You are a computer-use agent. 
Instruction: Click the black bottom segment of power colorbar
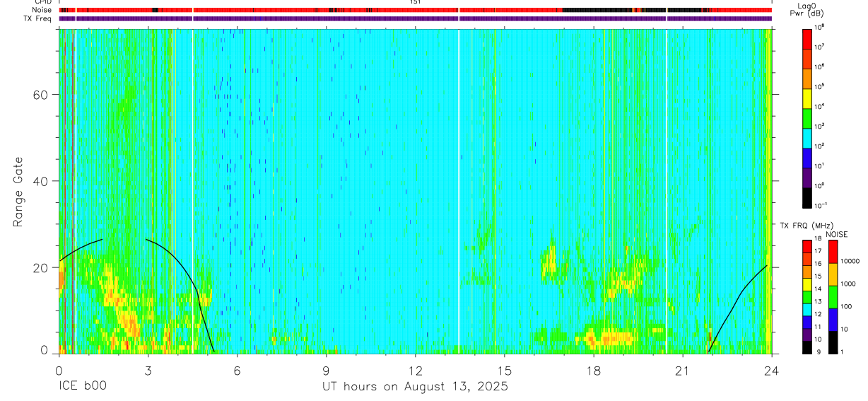click(x=807, y=197)
